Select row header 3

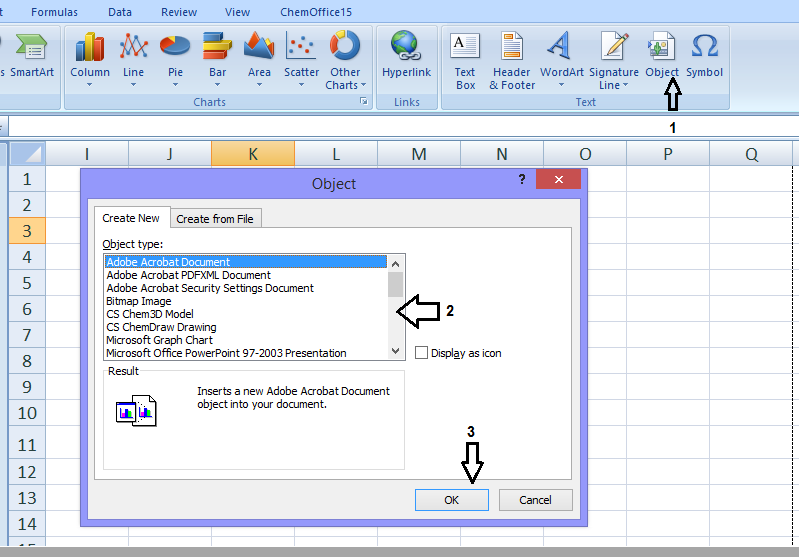click(x=27, y=231)
